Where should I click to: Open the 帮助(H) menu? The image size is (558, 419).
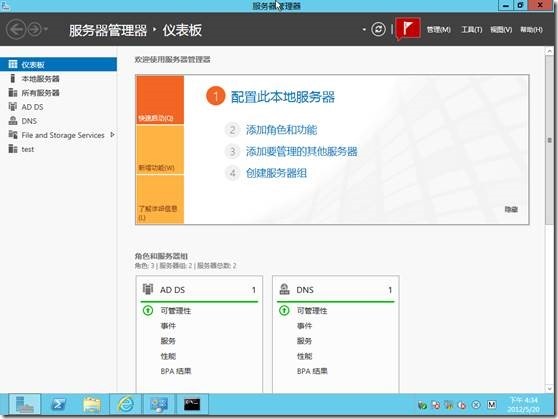click(x=531, y=30)
